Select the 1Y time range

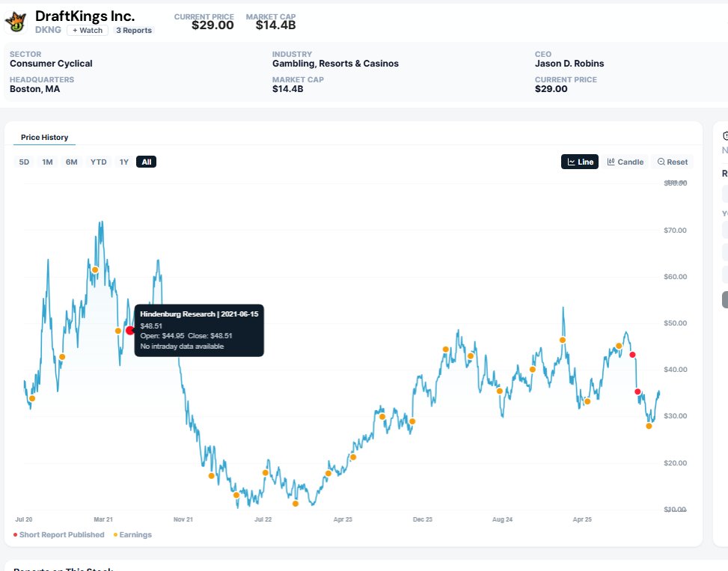[x=123, y=162]
